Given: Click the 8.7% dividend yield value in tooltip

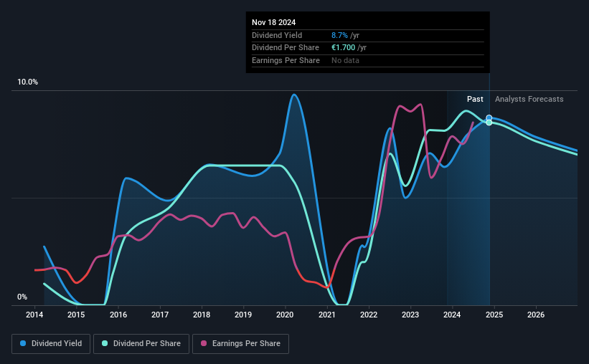Looking at the screenshot, I should click(x=339, y=35).
